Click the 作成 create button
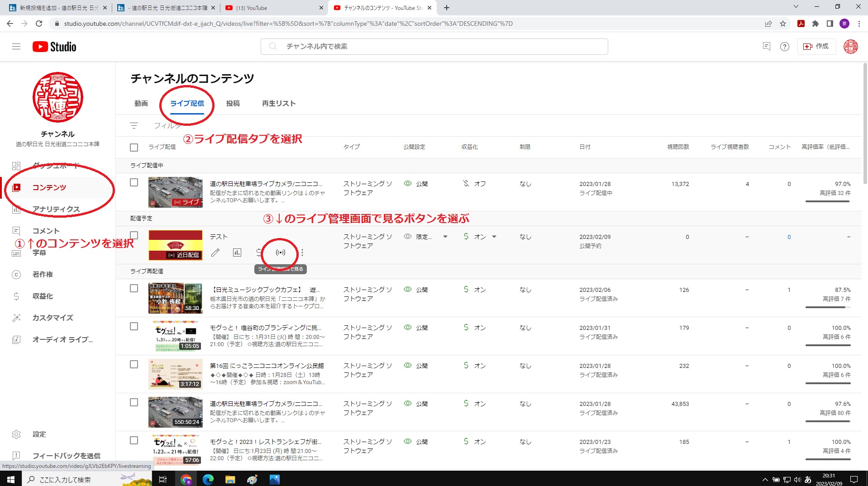868x486 pixels. point(816,46)
